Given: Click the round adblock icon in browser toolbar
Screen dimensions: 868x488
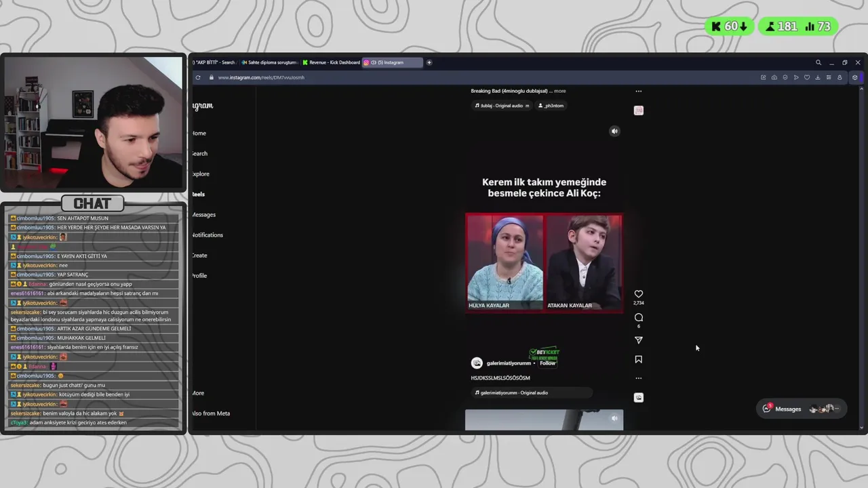Looking at the screenshot, I should (x=785, y=77).
